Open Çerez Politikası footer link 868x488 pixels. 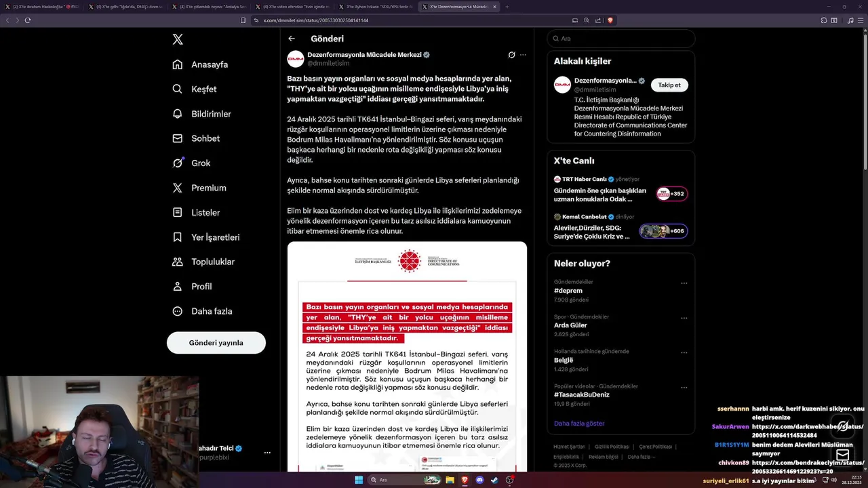coord(655,447)
